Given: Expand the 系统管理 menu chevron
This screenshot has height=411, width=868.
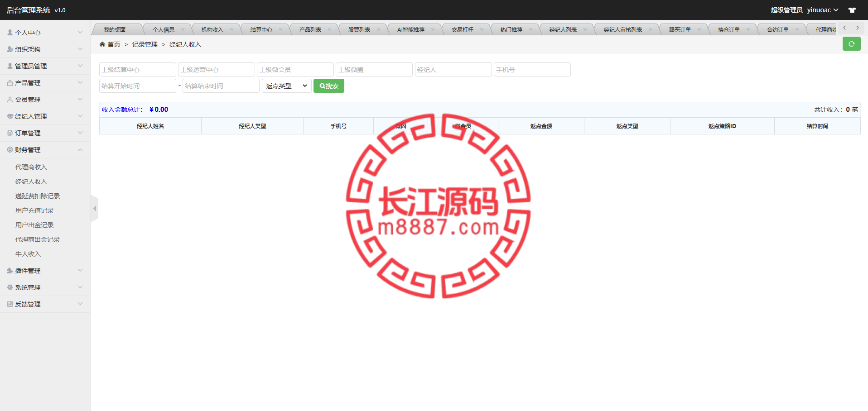Looking at the screenshot, I should coord(80,287).
